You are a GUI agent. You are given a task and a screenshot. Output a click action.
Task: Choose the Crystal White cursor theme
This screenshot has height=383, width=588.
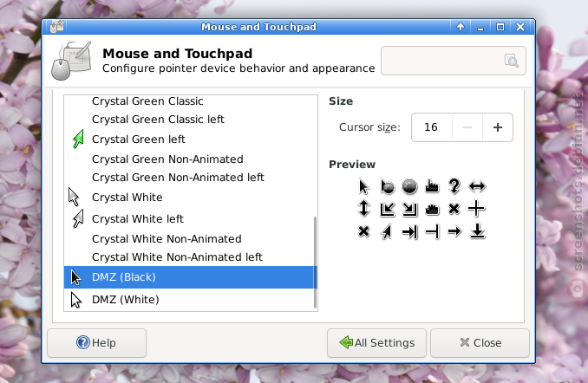click(190, 198)
